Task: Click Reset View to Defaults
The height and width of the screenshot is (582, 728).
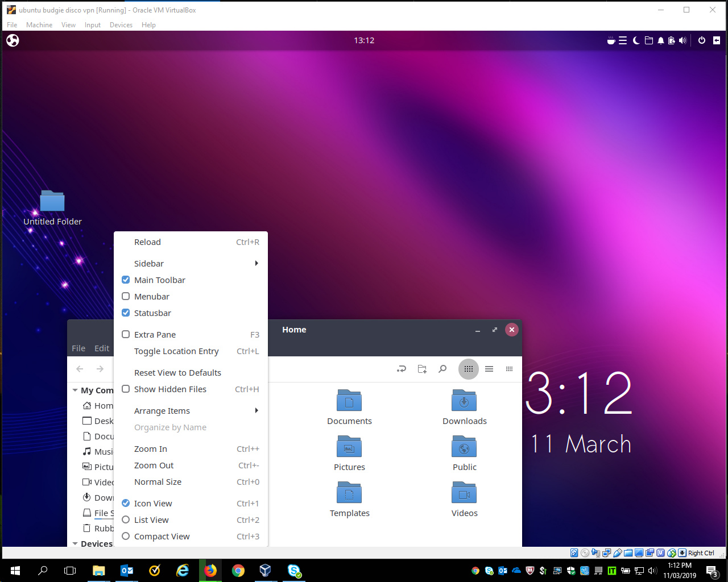Action: pos(177,373)
